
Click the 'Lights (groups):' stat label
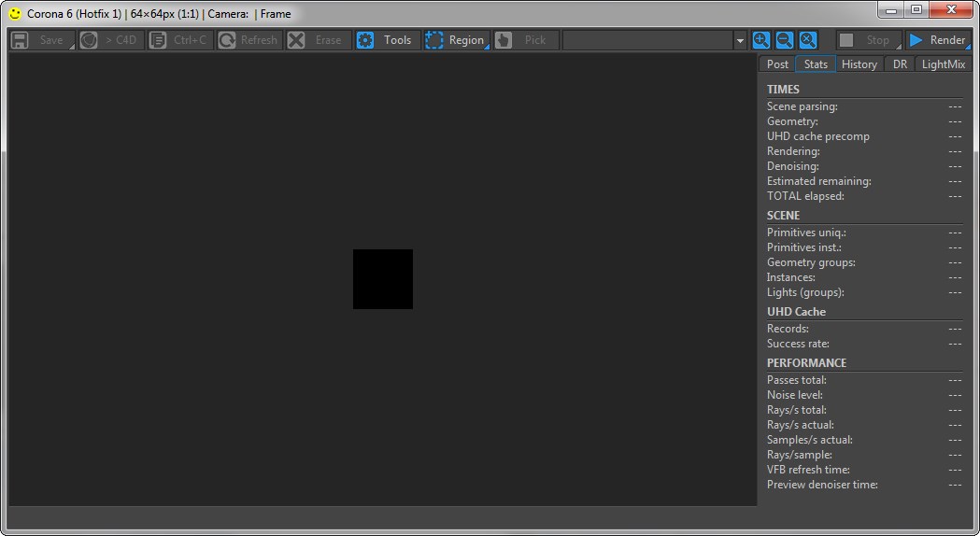click(805, 292)
